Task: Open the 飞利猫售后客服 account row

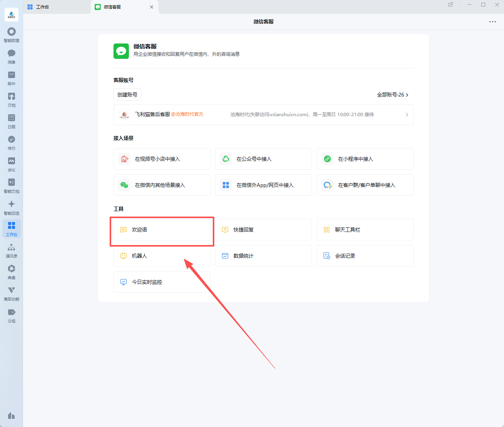Action: 264,115
